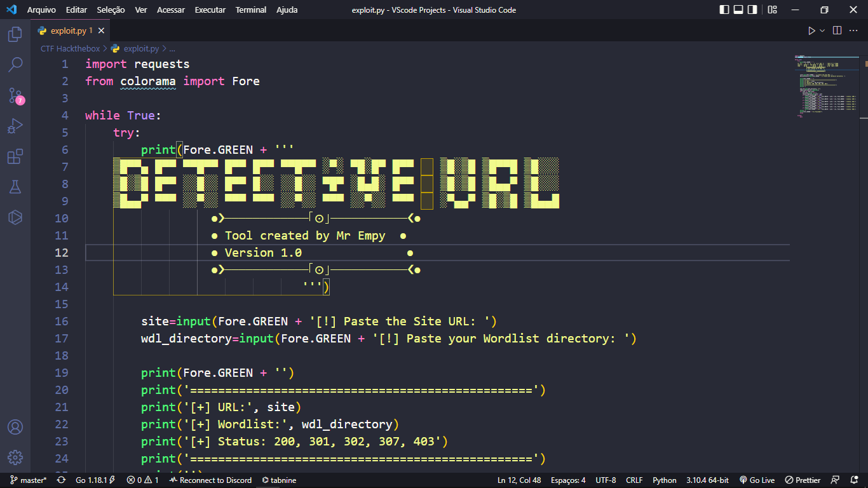Image resolution: width=868 pixels, height=488 pixels.
Task: Toggle the secondary side bar layout
Action: pos(752,10)
